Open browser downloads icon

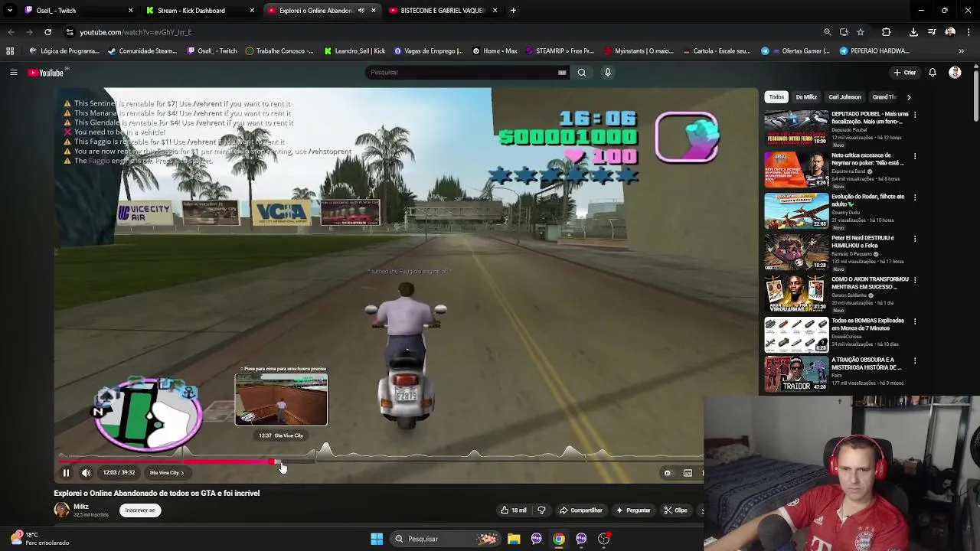913,32
